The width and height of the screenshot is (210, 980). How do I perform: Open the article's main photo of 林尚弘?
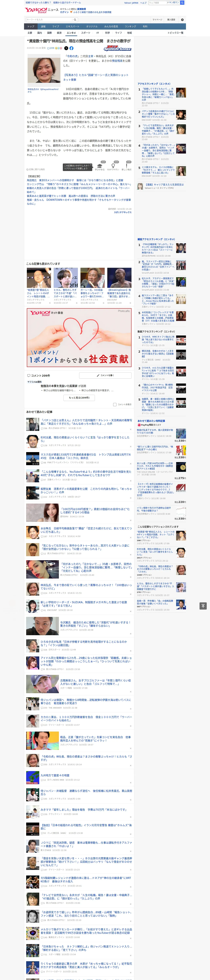click(x=44, y=71)
